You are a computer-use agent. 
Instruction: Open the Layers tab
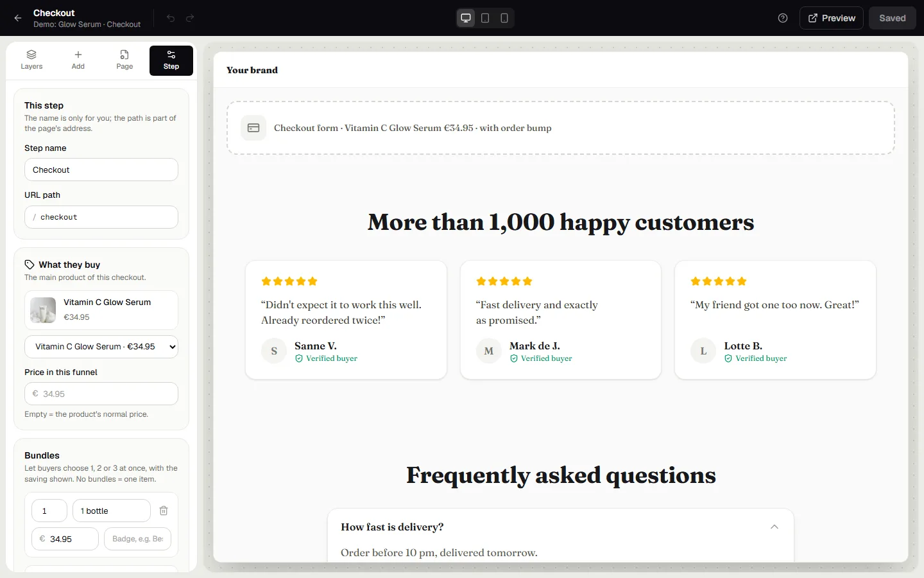coord(31,60)
